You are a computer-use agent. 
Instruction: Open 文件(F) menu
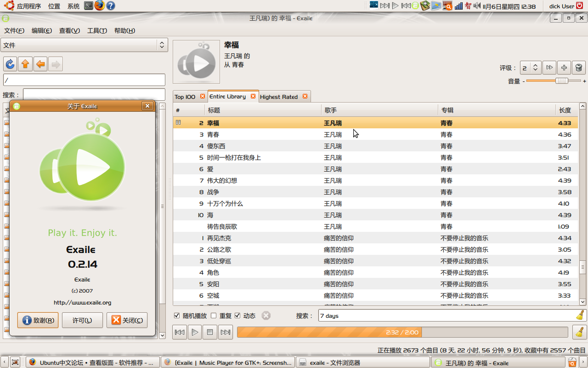(14, 30)
